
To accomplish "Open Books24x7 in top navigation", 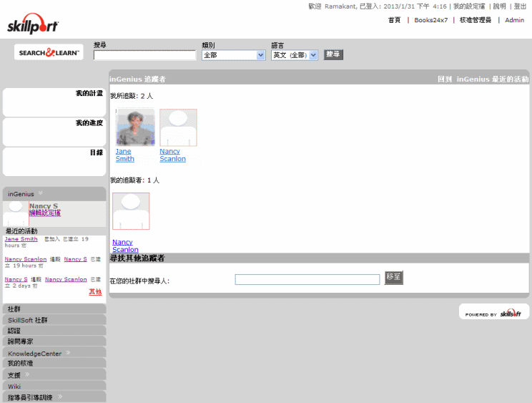I will click(x=431, y=20).
